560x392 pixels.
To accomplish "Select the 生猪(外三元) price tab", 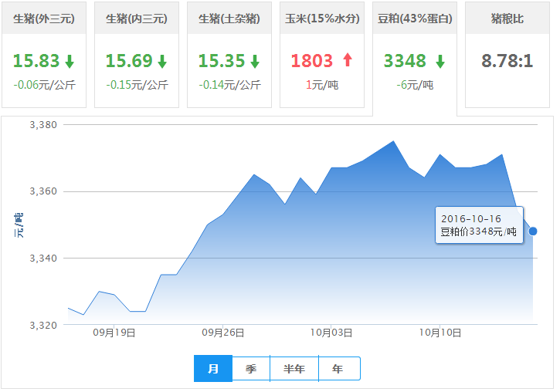I will tap(44, 55).
